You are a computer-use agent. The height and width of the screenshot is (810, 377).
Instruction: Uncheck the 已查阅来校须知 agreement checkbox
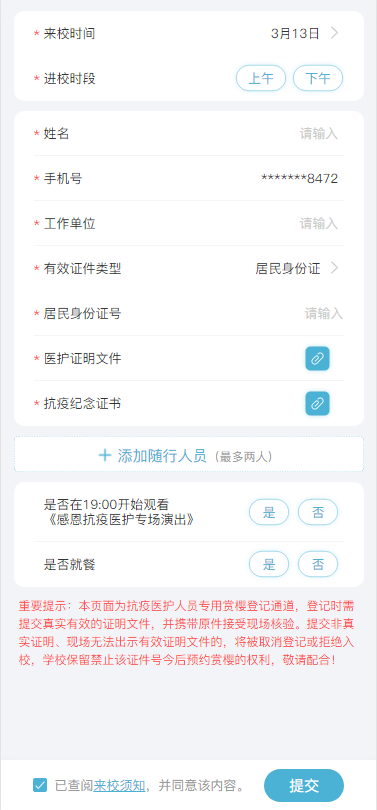coord(40,785)
